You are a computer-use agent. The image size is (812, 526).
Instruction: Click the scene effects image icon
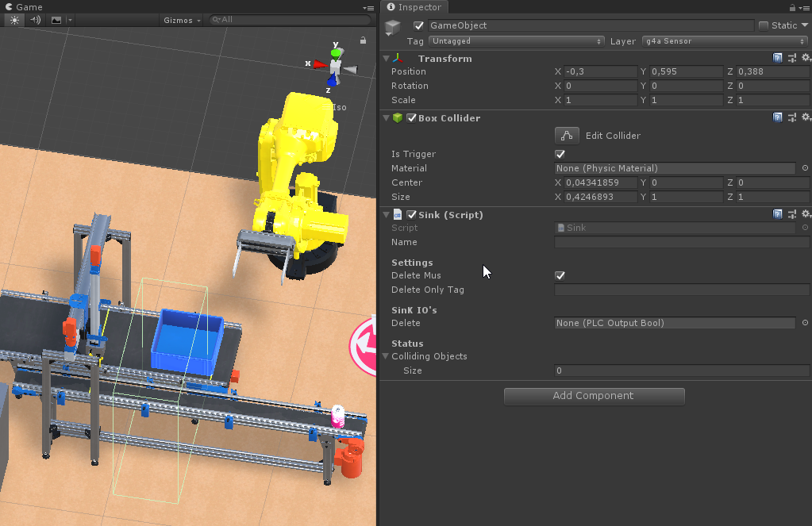[56, 20]
